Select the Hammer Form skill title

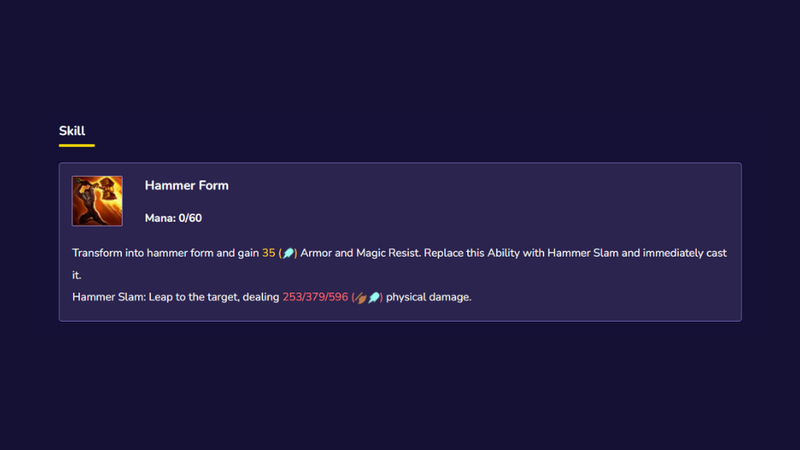(x=187, y=186)
